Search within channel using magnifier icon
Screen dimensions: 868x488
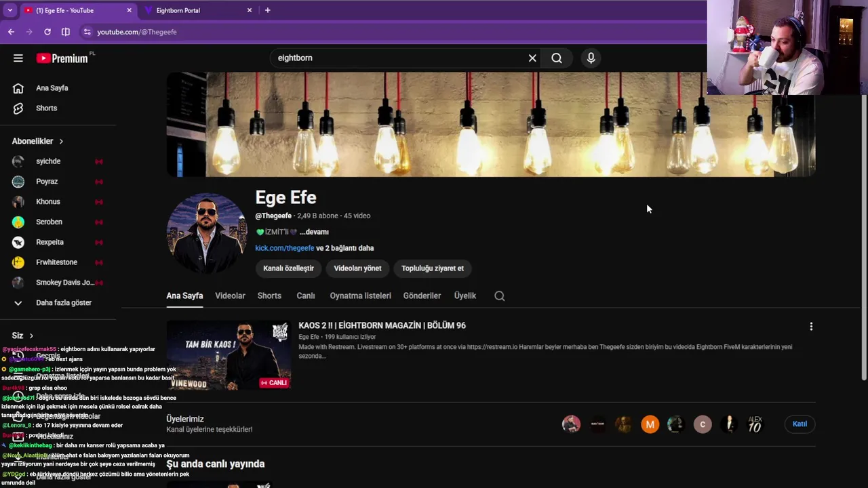click(500, 296)
